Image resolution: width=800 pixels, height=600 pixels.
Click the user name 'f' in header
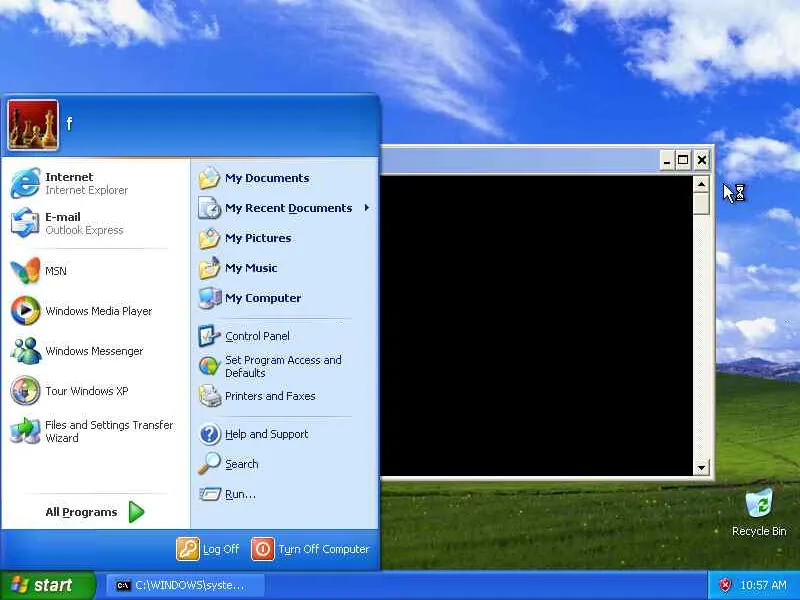(69, 123)
